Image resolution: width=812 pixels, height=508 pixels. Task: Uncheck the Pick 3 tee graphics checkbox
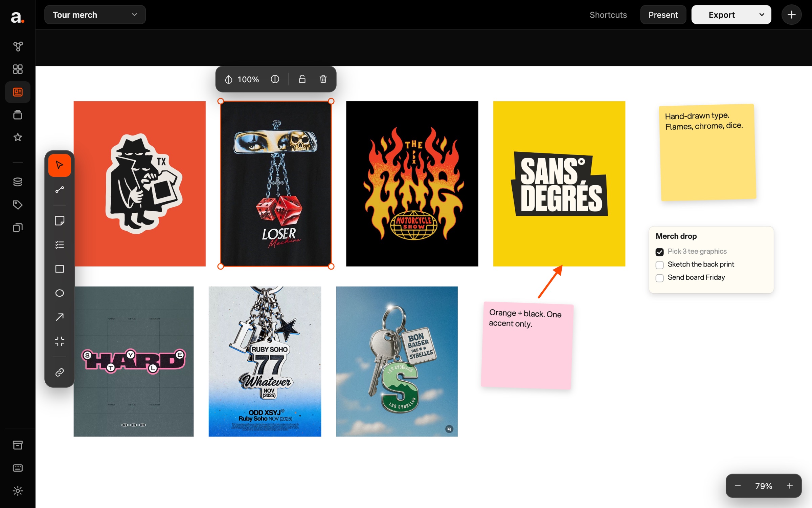(659, 252)
